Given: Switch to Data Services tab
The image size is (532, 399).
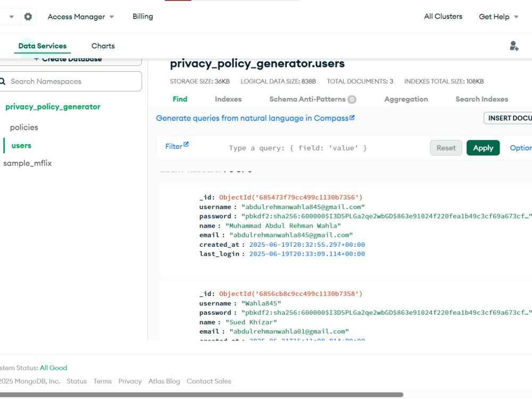Looking at the screenshot, I should [x=43, y=46].
